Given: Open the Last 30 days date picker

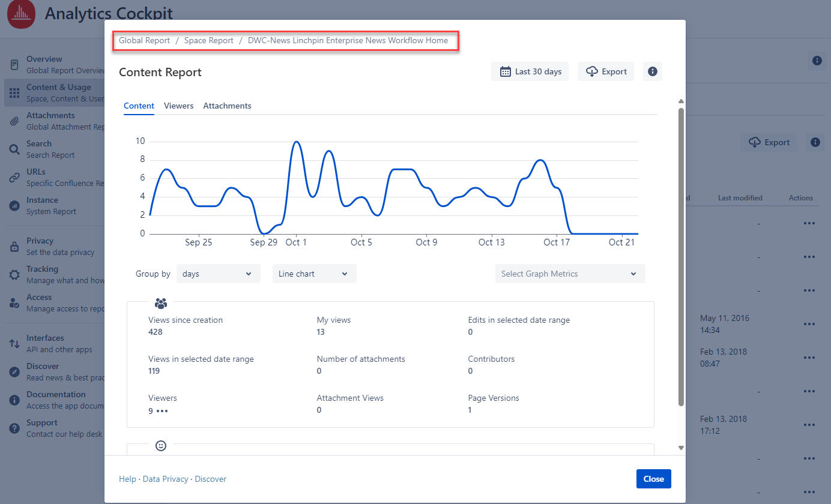Looking at the screenshot, I should click(530, 71).
